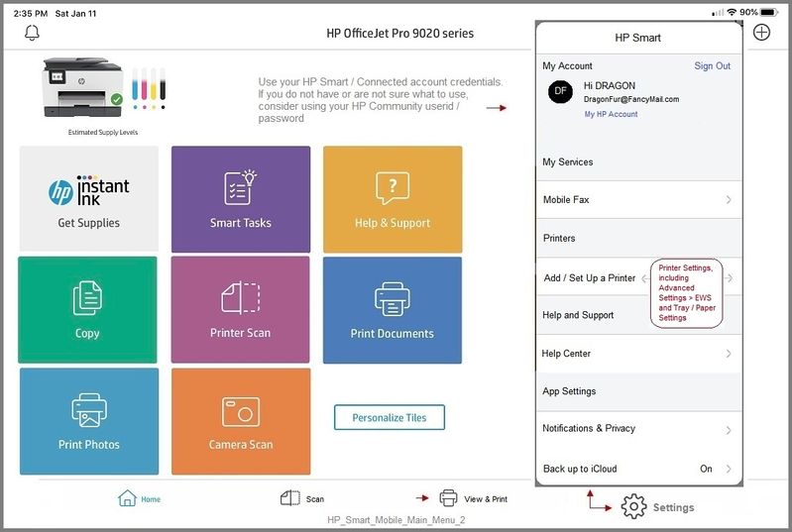Click the "App Settings" heading text

[569, 391]
